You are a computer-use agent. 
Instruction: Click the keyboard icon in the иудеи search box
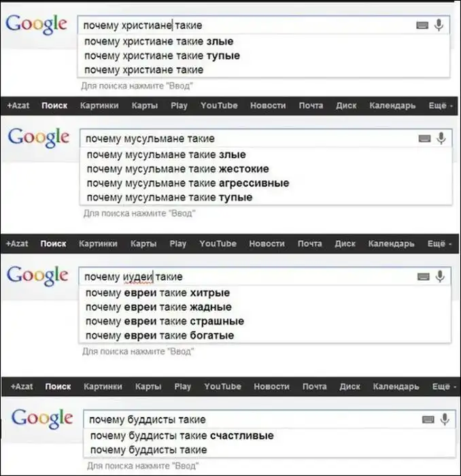point(423,277)
